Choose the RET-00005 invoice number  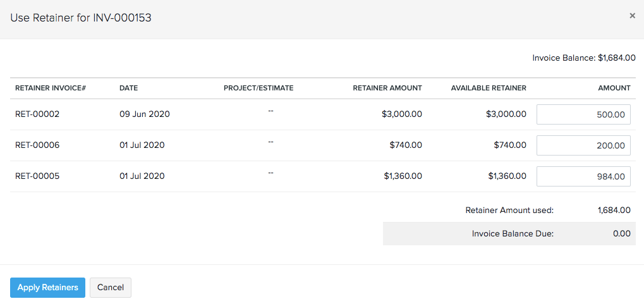click(x=37, y=176)
